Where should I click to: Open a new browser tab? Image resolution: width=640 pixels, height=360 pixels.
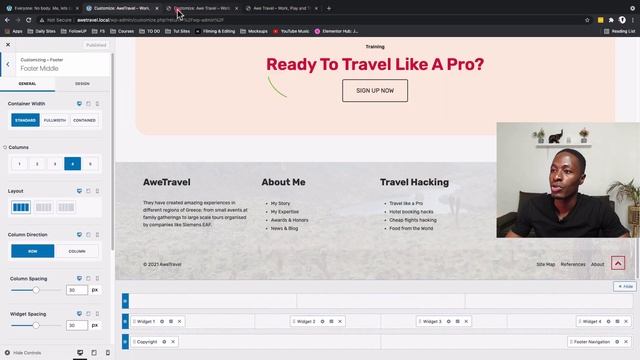tap(329, 8)
